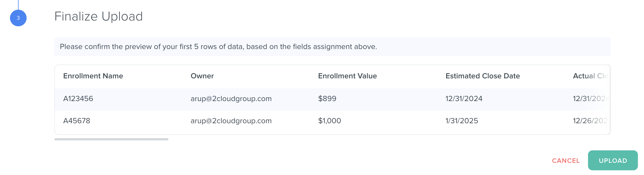Click the 1/31/2025 estimated close date cell
The height and width of the screenshot is (175, 644).
click(x=462, y=121)
